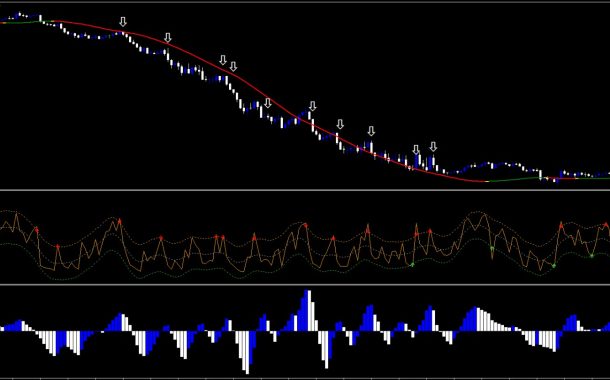Click the tallest blue histogram bar

[305, 310]
